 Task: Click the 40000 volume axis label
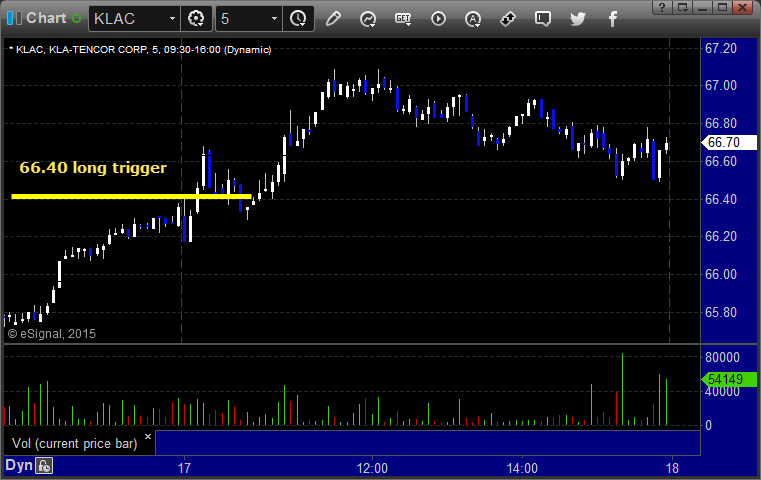coord(722,391)
